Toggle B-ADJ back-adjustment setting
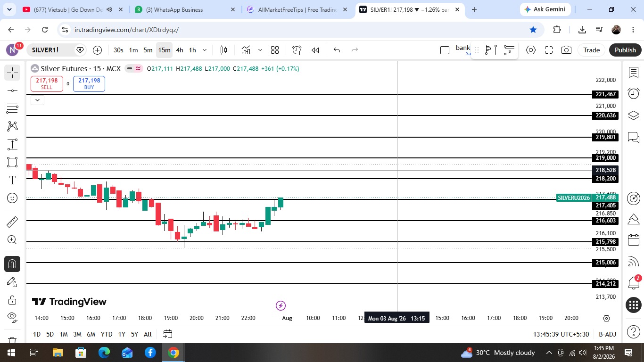 [608, 334]
